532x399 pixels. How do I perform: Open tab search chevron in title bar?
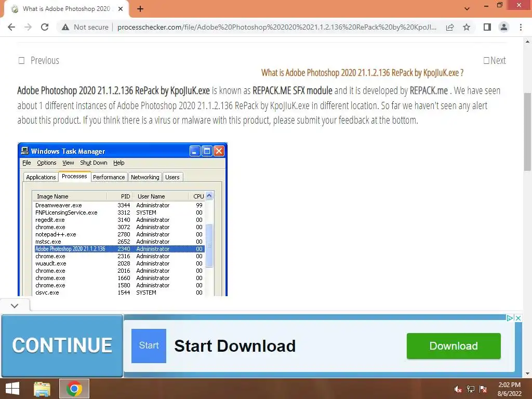point(467,9)
